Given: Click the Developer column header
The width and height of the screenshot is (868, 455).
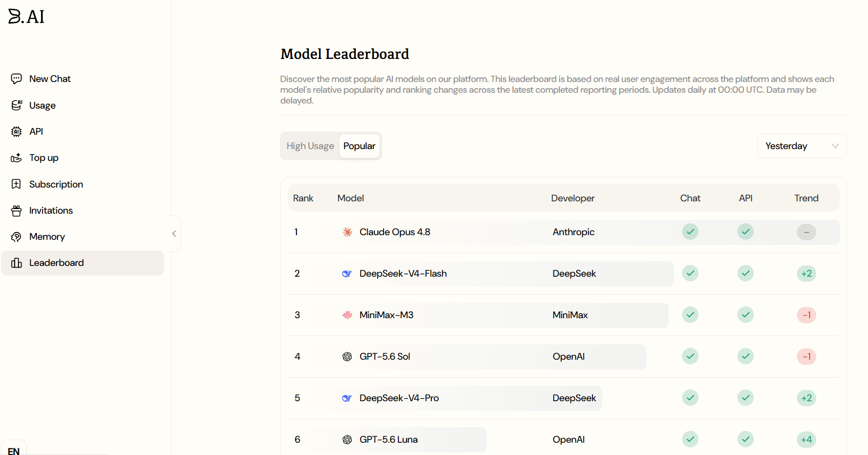Looking at the screenshot, I should (x=573, y=198).
